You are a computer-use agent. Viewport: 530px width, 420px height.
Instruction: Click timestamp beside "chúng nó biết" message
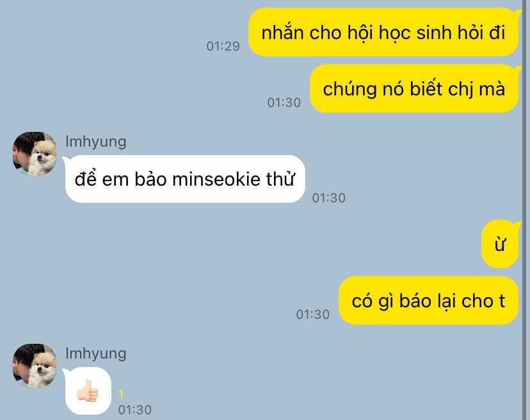click(x=284, y=102)
